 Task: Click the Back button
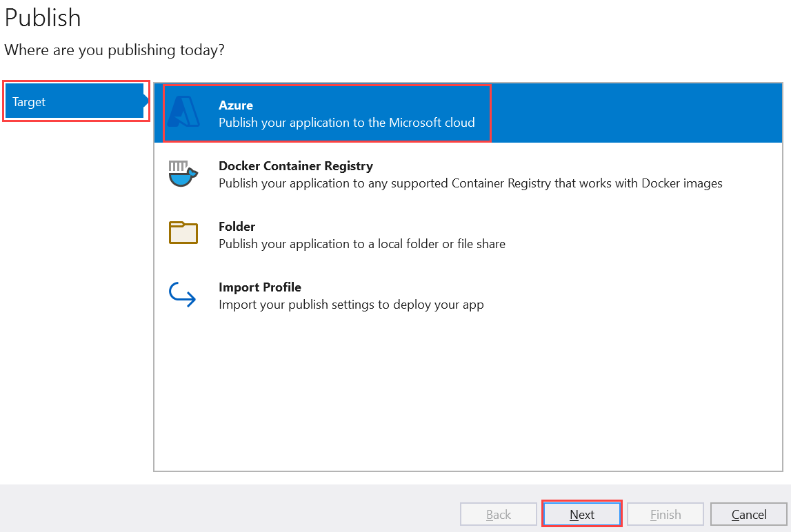pyautogui.click(x=499, y=515)
